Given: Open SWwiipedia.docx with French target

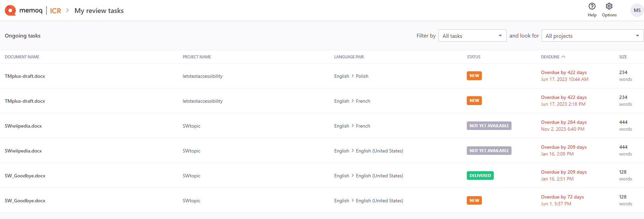Looking at the screenshot, I should pyautogui.click(x=23, y=126).
